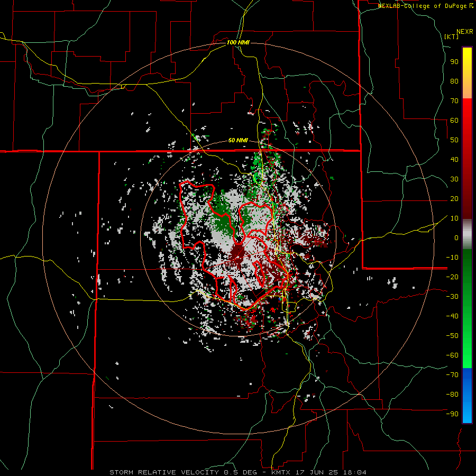Select the -90 value on the velocity scale
Image resolution: width=476 pixels, height=476 pixels.
coord(452,414)
